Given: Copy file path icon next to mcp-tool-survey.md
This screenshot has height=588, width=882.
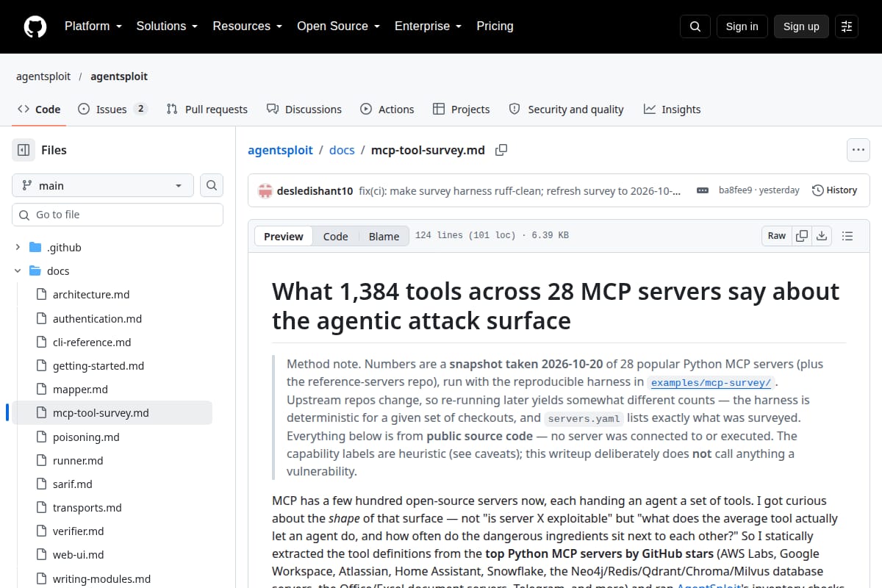Looking at the screenshot, I should tap(501, 150).
